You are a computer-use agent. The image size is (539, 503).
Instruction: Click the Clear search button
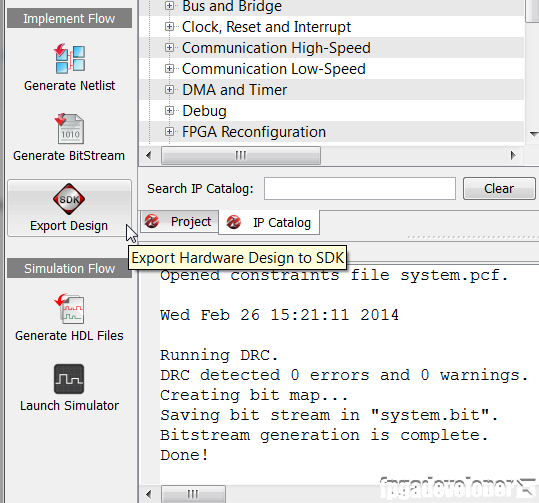click(499, 188)
